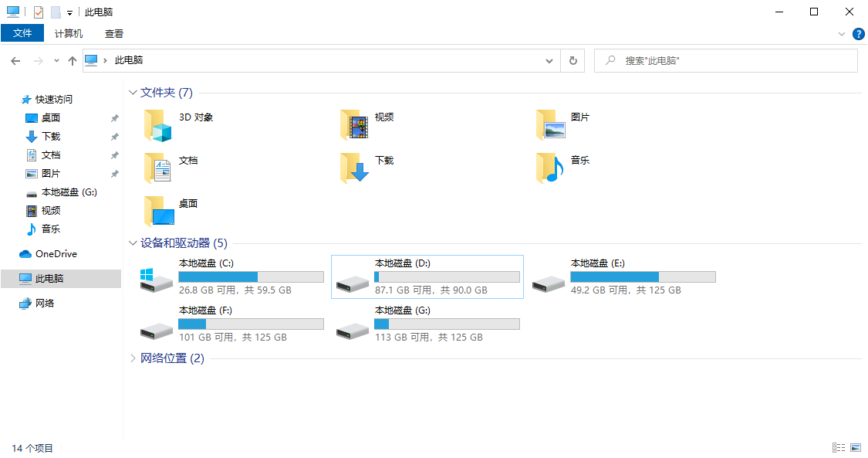Select 本地磁盘 (G:) in the navigation pane
Viewport: 868px width, 458px height.
[x=69, y=192]
